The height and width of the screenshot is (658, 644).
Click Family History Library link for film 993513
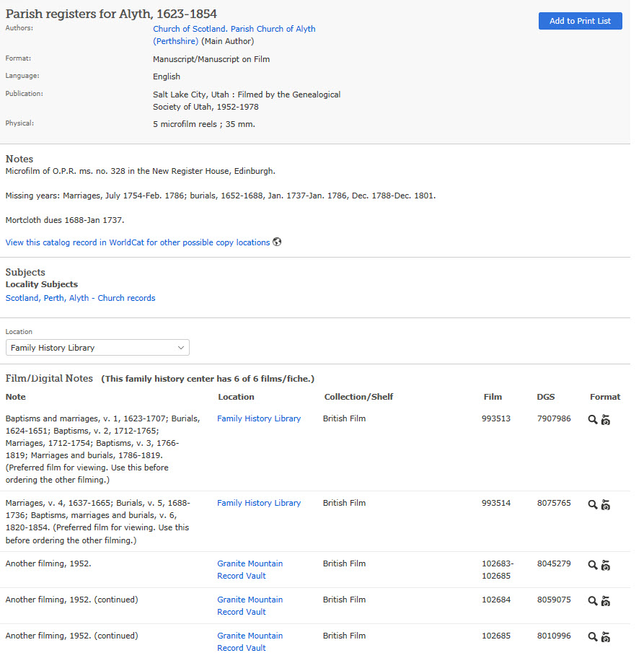click(259, 418)
